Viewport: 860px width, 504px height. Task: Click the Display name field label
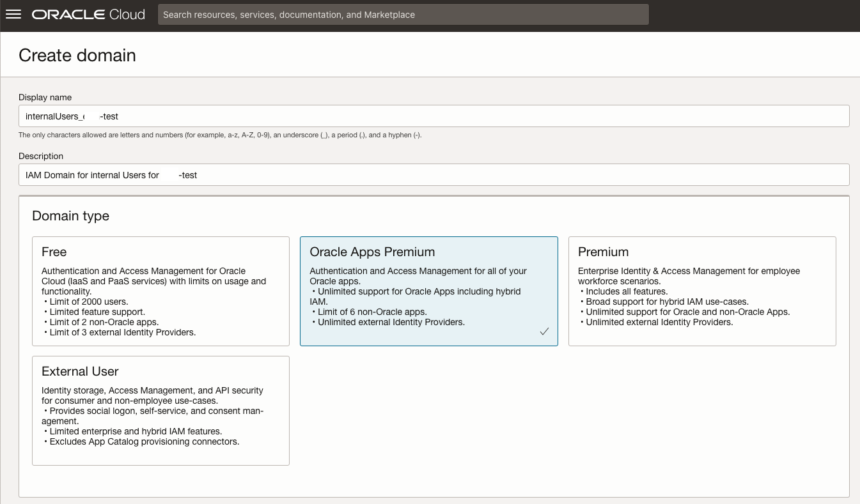coord(45,97)
